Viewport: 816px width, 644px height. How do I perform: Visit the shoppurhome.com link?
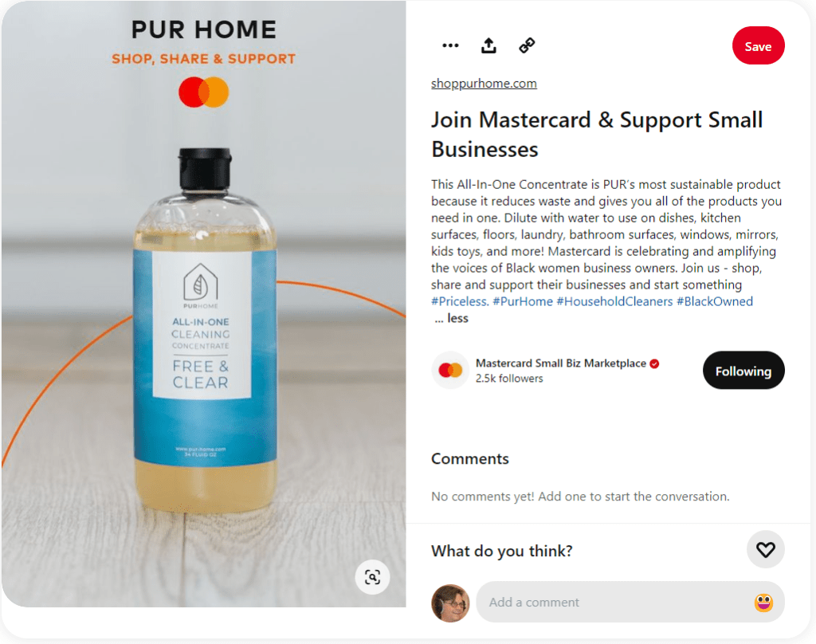tap(484, 84)
